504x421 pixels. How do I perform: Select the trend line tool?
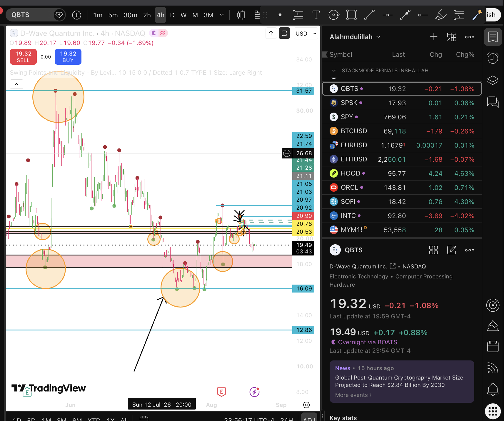369,15
